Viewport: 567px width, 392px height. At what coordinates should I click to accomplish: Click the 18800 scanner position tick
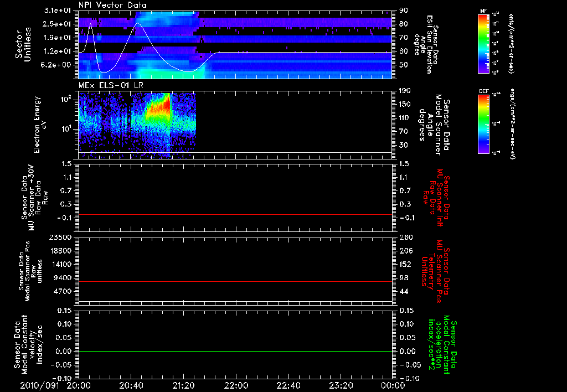tap(60, 251)
